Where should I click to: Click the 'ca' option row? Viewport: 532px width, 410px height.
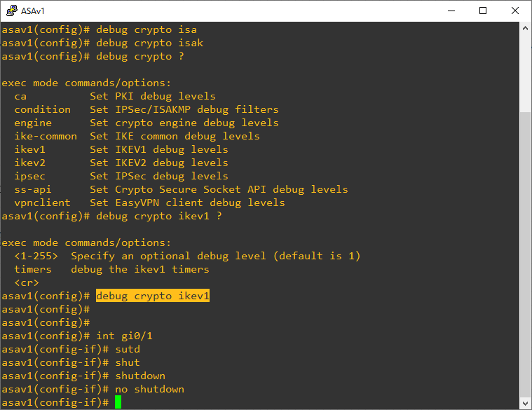point(115,96)
